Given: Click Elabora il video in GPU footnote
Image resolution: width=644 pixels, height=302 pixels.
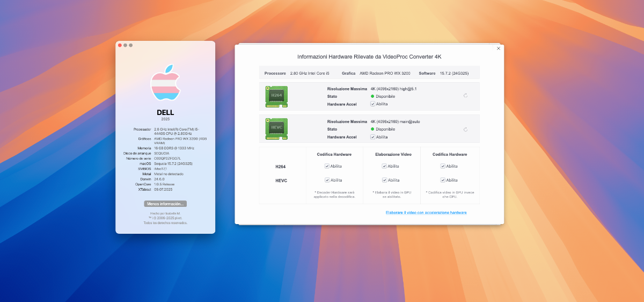Looking at the screenshot, I should 392,195.
